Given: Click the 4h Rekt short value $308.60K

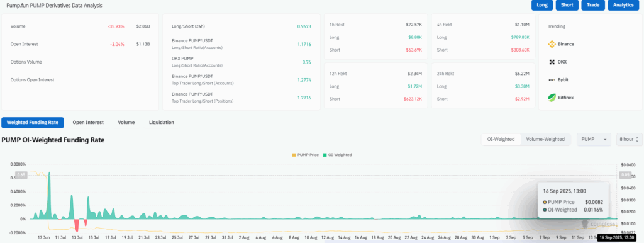Looking at the screenshot, I should point(520,50).
